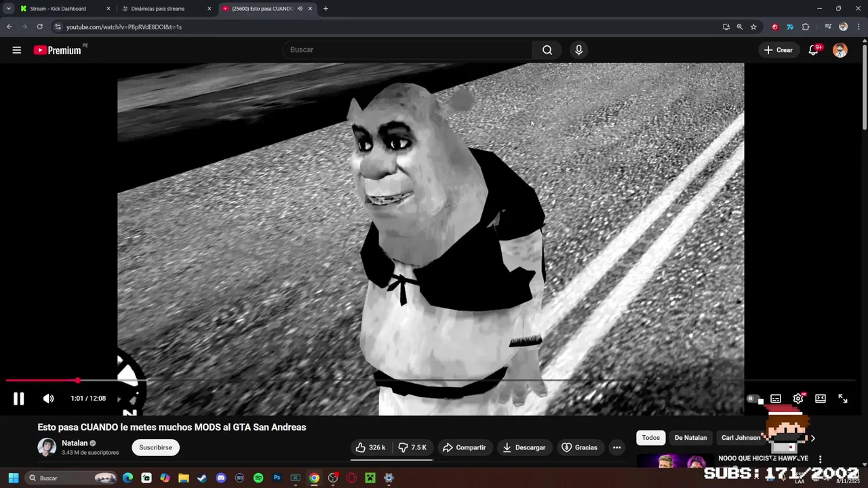Open Minecraft from the taskbar
The width and height of the screenshot is (868, 488).
click(x=370, y=478)
